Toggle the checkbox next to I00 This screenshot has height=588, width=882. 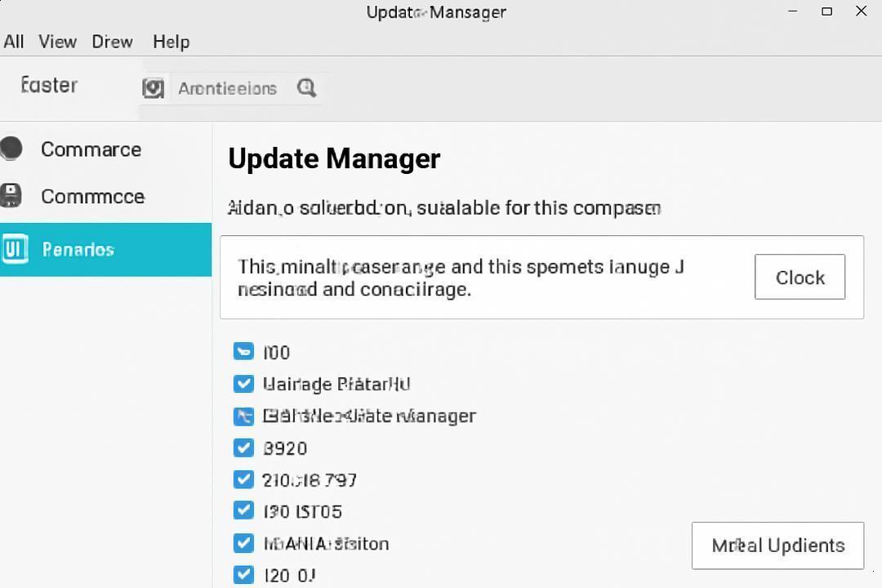coord(243,351)
